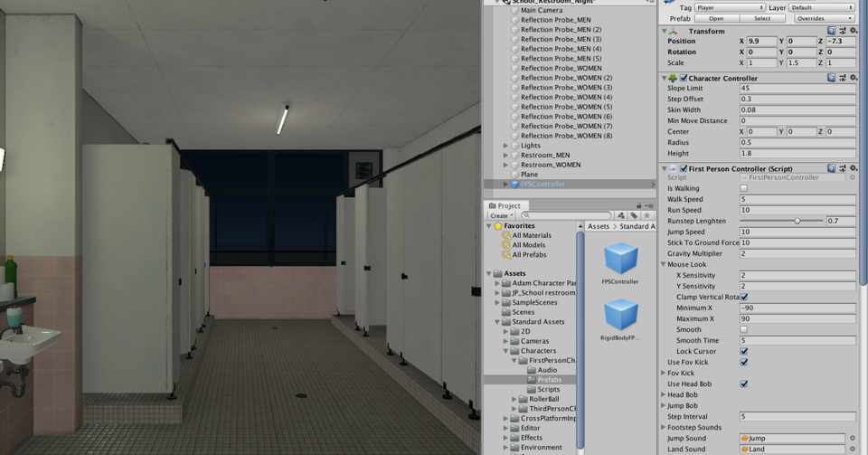Expand the Jump Bob foldout
868x455 pixels.
coord(663,406)
